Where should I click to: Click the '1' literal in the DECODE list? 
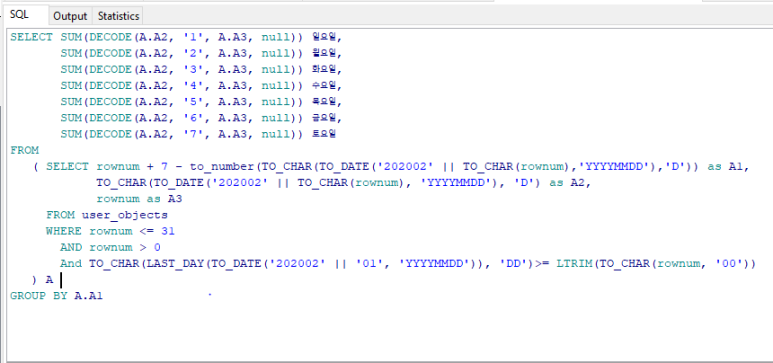[193, 37]
